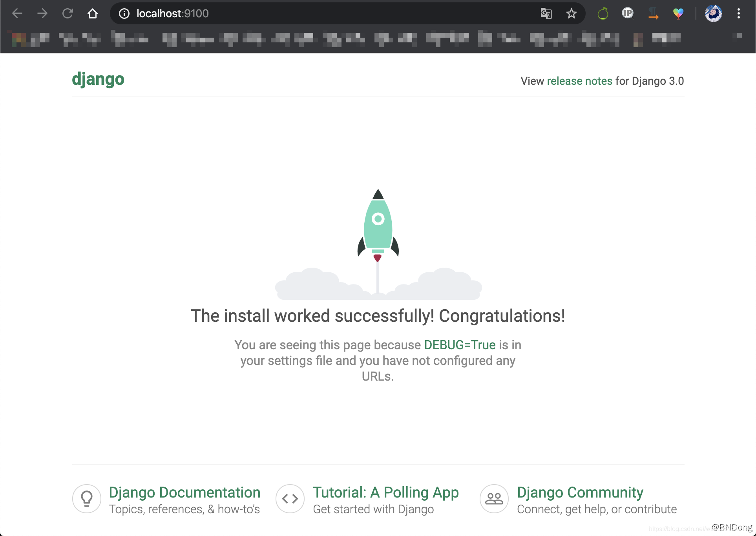Open Tutorial: A Polling App link
This screenshot has width=756, height=536.
[x=385, y=492]
